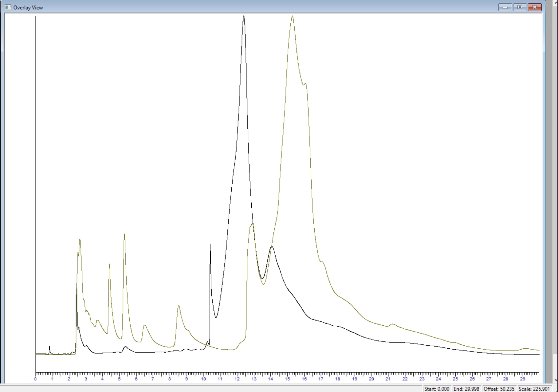
Task: Click the vertical scrollbar track
Action: (555, 184)
